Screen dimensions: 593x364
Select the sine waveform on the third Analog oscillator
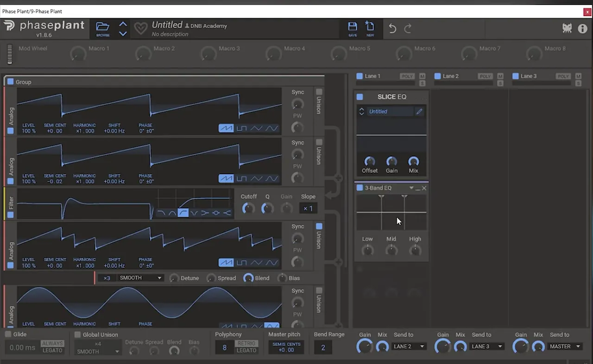point(272,263)
